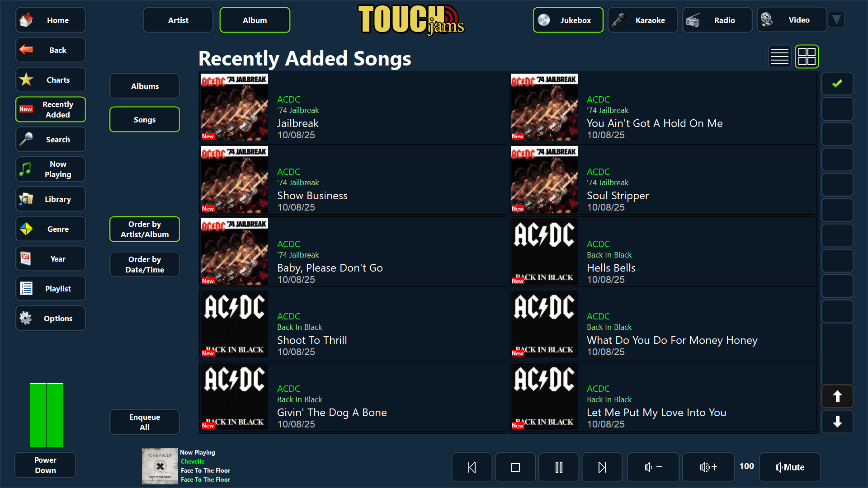The height and width of the screenshot is (488, 868).
Task: Skip to previous track
Action: click(472, 467)
